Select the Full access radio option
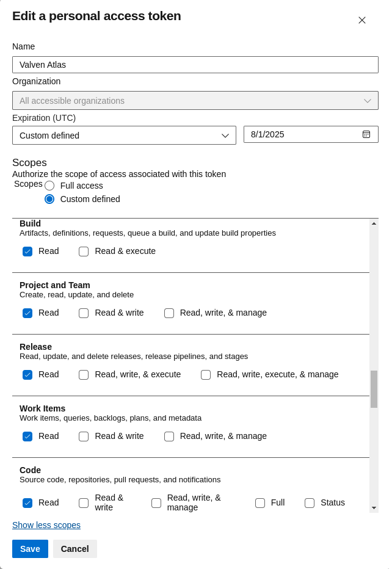The height and width of the screenshot is (569, 392). pos(49,186)
